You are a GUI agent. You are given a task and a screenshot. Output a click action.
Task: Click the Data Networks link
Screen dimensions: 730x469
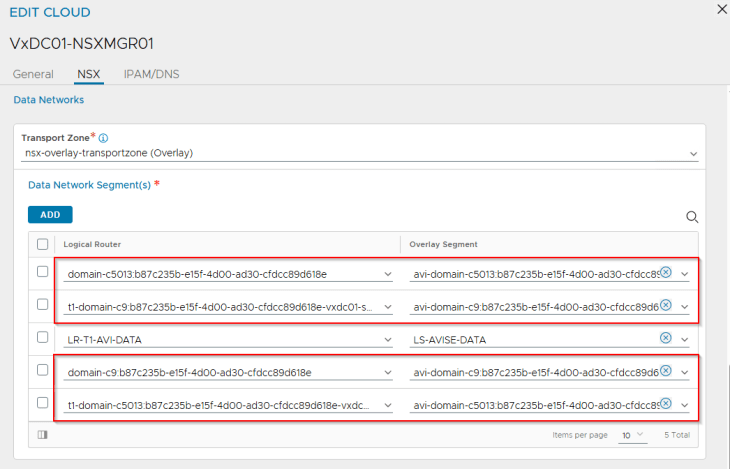coord(48,100)
